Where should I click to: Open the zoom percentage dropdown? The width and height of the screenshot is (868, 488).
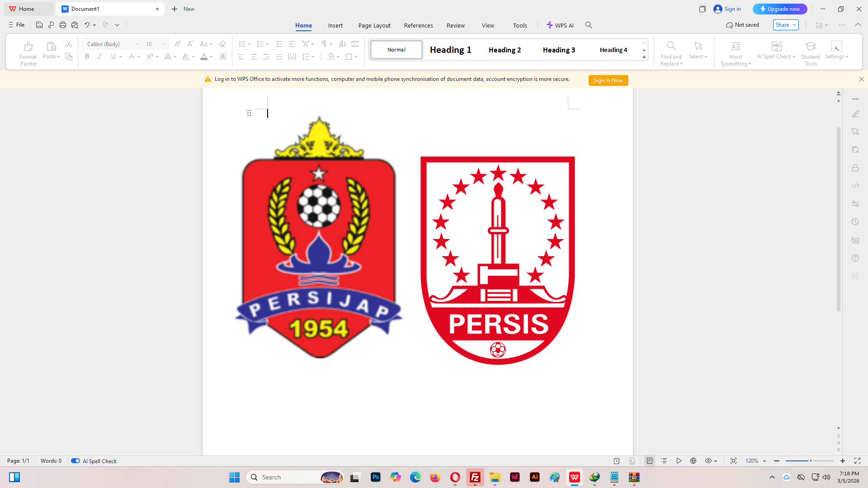pos(764,461)
